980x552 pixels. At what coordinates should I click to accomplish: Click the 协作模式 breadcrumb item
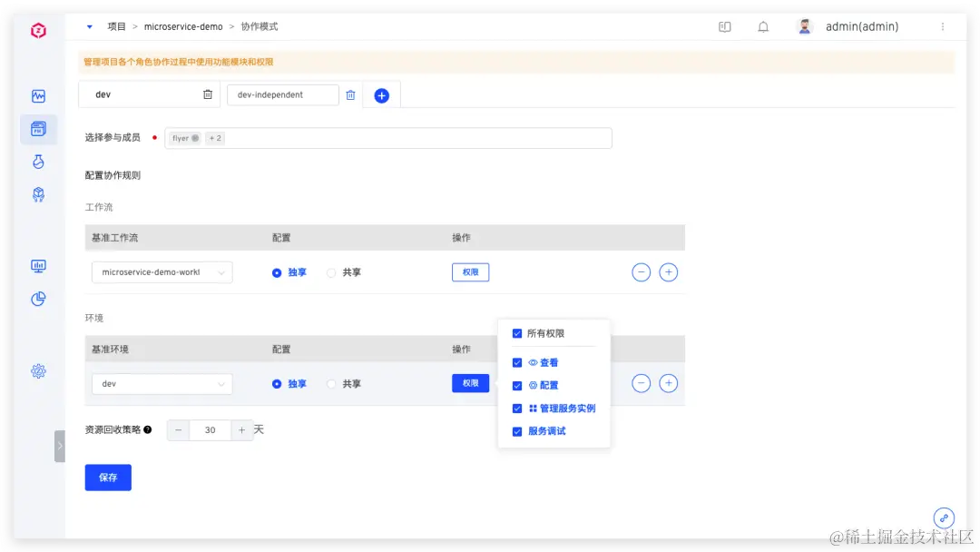point(260,27)
